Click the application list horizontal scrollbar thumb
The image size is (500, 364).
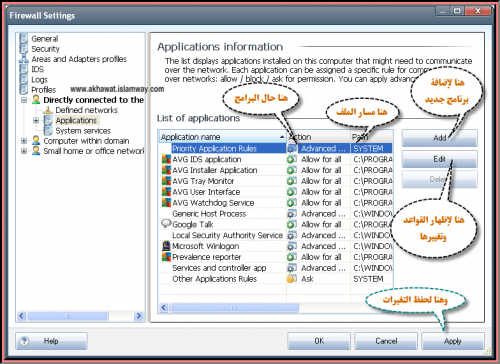point(234,307)
